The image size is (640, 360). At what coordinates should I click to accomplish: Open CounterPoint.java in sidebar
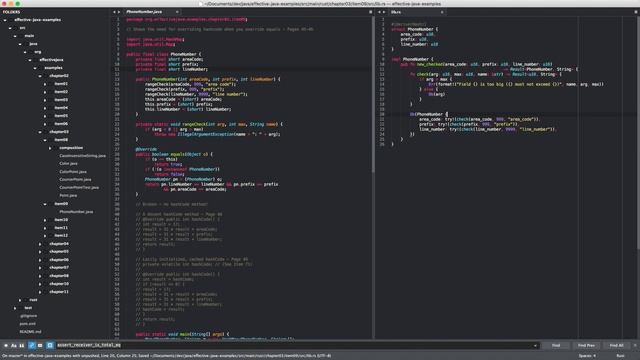coord(75,180)
